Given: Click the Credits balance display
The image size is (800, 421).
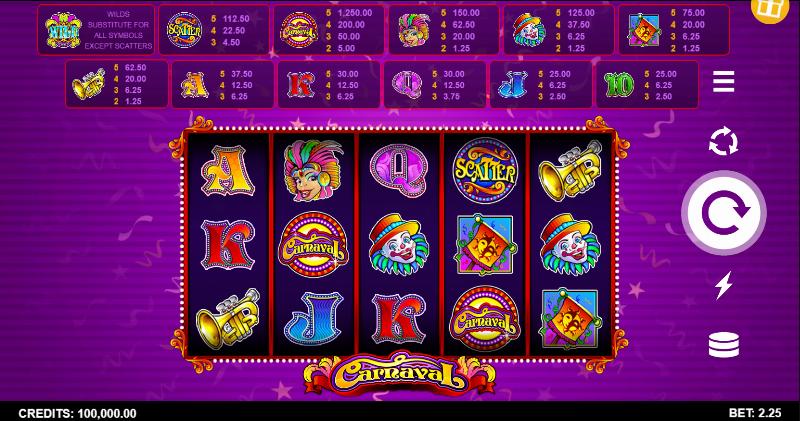Looking at the screenshot, I should click(x=78, y=413).
